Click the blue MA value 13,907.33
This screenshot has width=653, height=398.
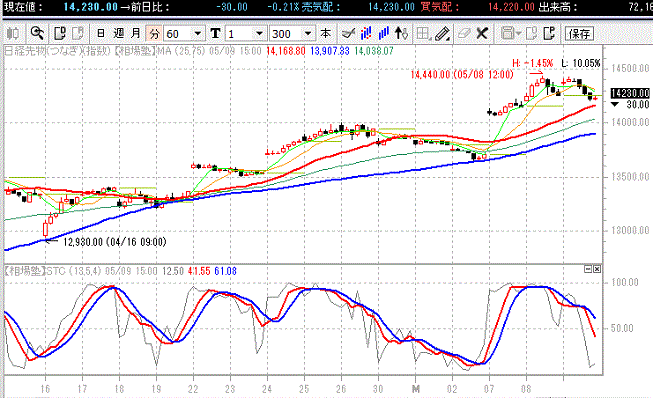330,51
